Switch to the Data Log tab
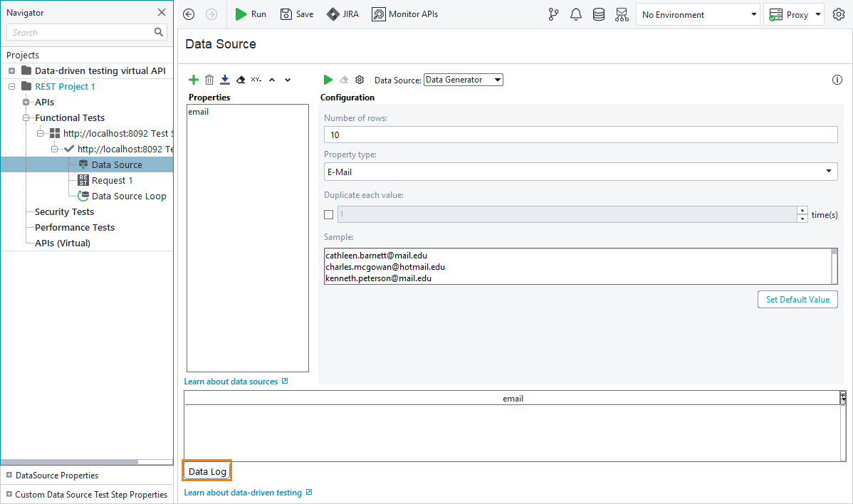Image resolution: width=853 pixels, height=504 pixels. (x=206, y=470)
